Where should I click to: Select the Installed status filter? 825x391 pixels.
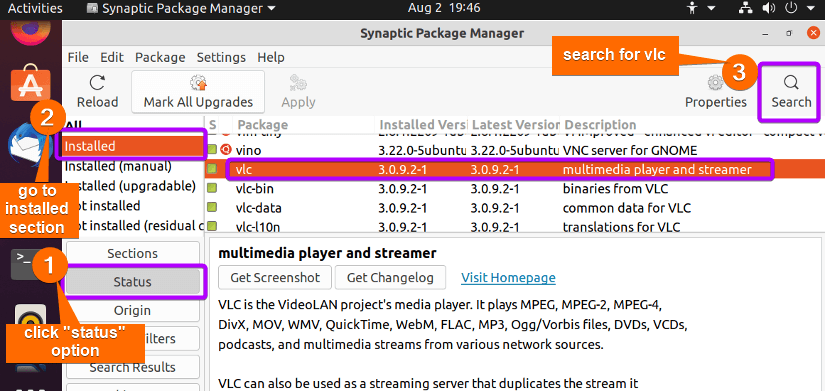(x=134, y=146)
